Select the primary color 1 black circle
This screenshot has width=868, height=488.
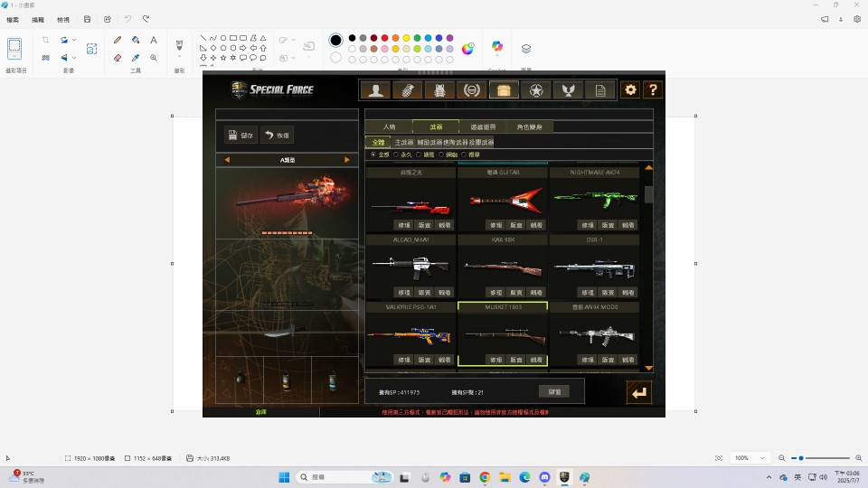(x=335, y=40)
